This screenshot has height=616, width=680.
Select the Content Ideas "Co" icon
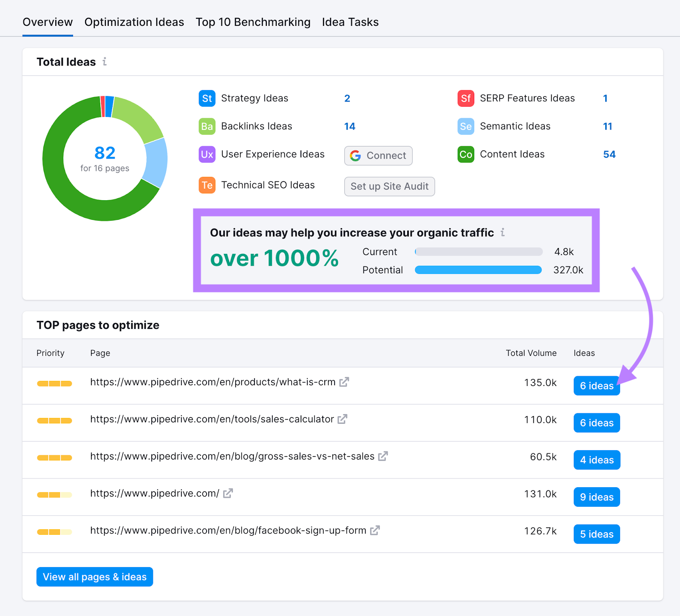coord(466,154)
